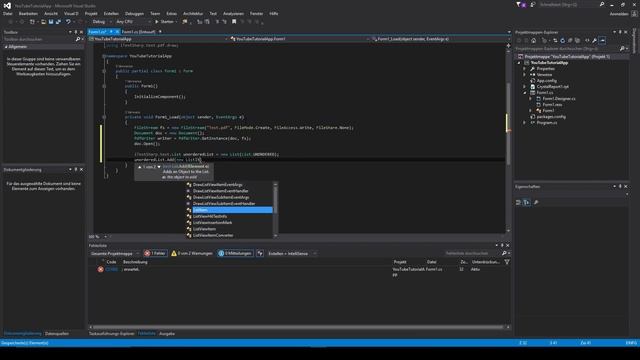
Task: Switch to the Ausgabe tab
Action: click(167, 333)
